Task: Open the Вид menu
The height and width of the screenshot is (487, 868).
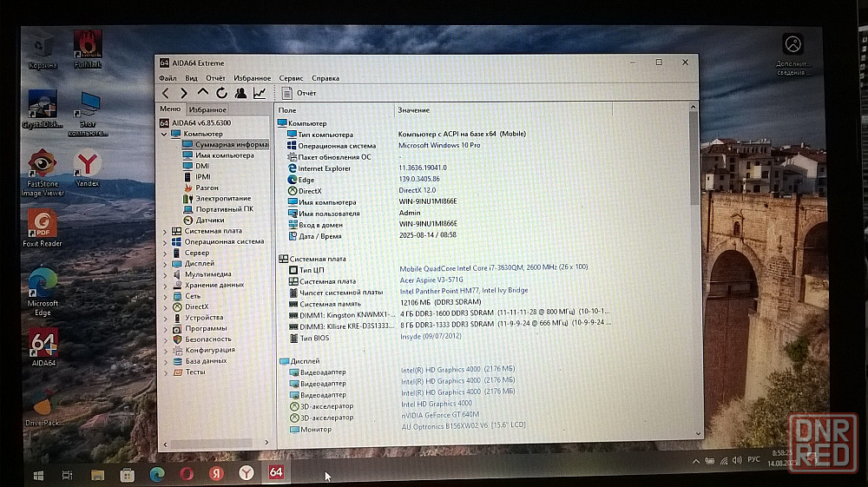Action: click(191, 78)
